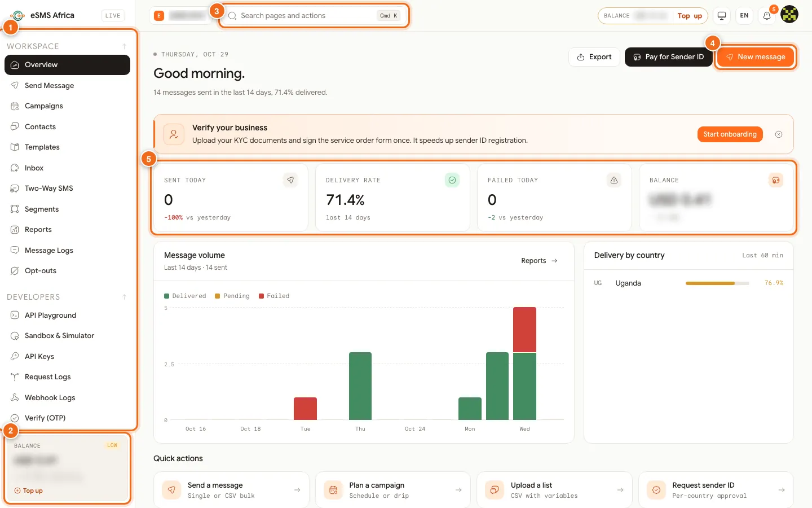Click the Request sender ID icon
This screenshot has width=812, height=508.
point(656,490)
